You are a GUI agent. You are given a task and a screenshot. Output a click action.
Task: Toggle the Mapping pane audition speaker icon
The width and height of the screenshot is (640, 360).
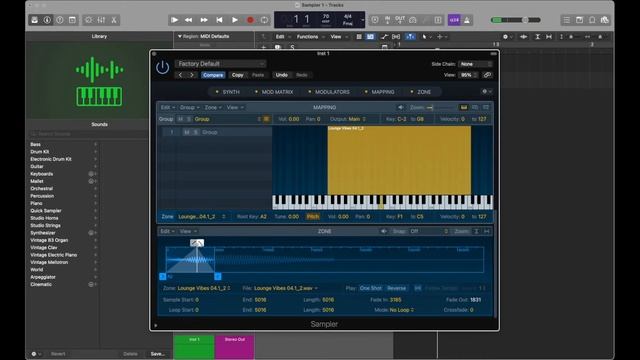click(400, 107)
